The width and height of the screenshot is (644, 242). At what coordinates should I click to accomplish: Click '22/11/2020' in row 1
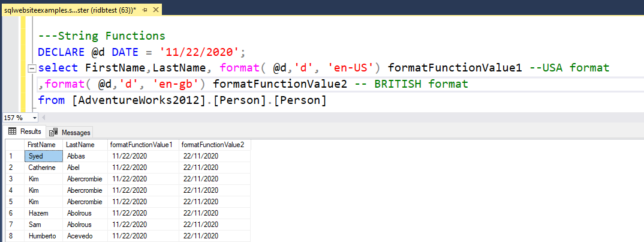[215, 156]
